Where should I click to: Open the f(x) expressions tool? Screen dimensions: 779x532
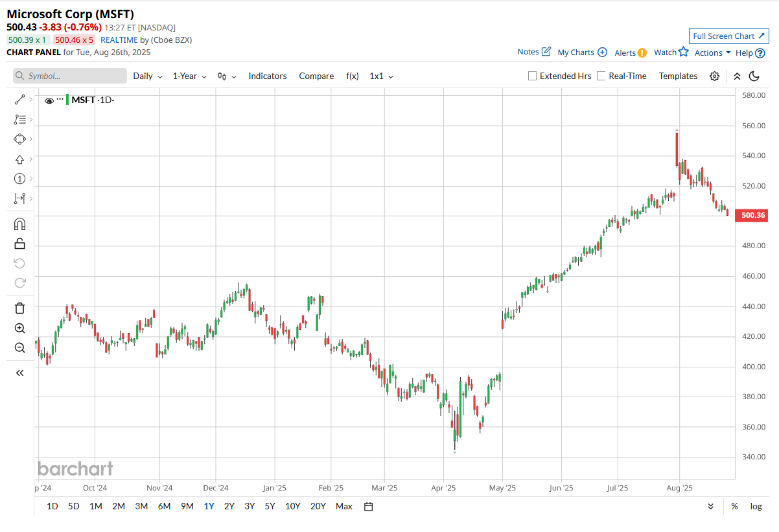point(353,76)
